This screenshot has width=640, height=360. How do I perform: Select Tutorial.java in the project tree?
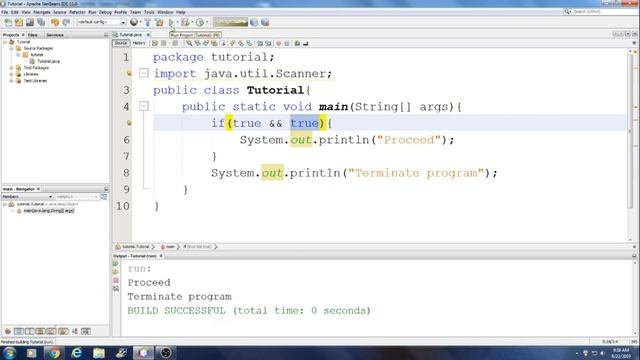(48, 61)
